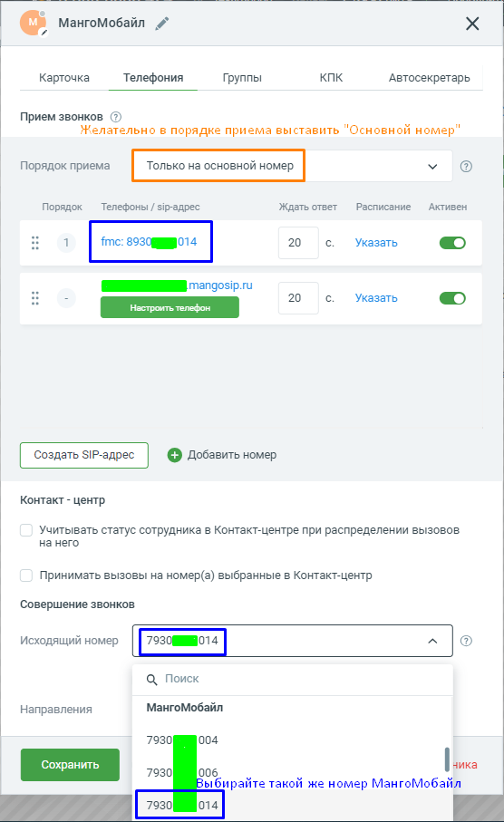This screenshot has width=504, height=822.
Task: Click the pencil icon next to МангоМобайл name
Action: [162, 23]
